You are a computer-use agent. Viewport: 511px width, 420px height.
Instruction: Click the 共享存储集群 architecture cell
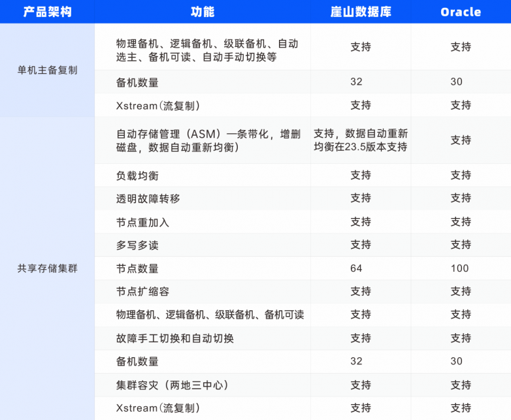coord(47,268)
